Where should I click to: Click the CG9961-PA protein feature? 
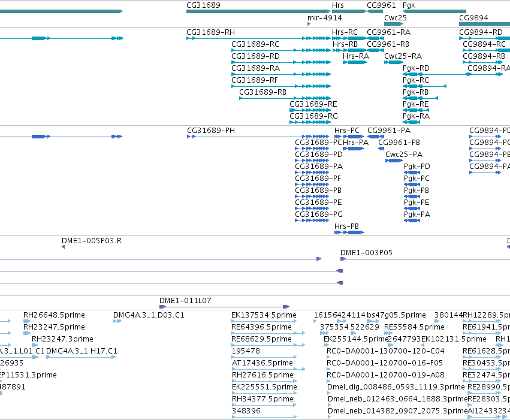point(375,137)
